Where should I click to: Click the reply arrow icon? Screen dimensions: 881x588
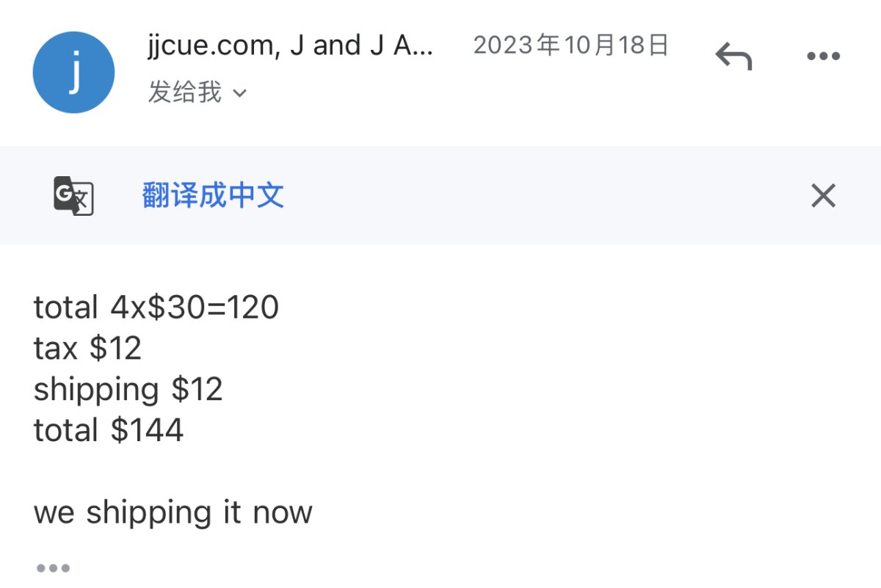[733, 57]
